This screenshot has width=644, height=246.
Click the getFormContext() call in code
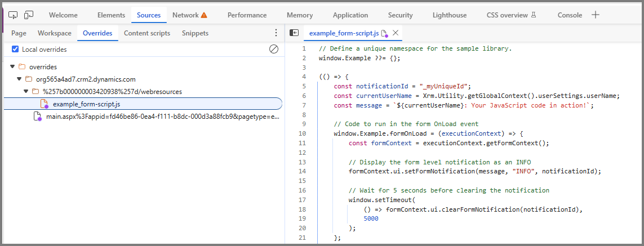[x=517, y=143]
